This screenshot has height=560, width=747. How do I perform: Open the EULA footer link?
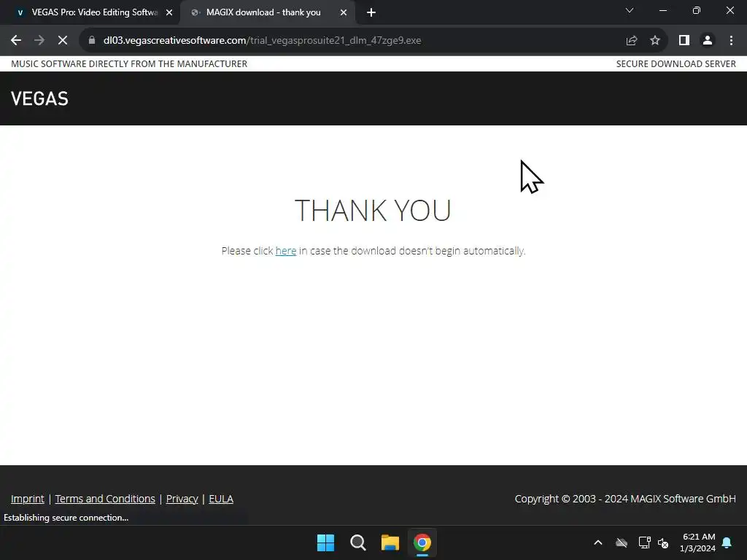click(221, 499)
